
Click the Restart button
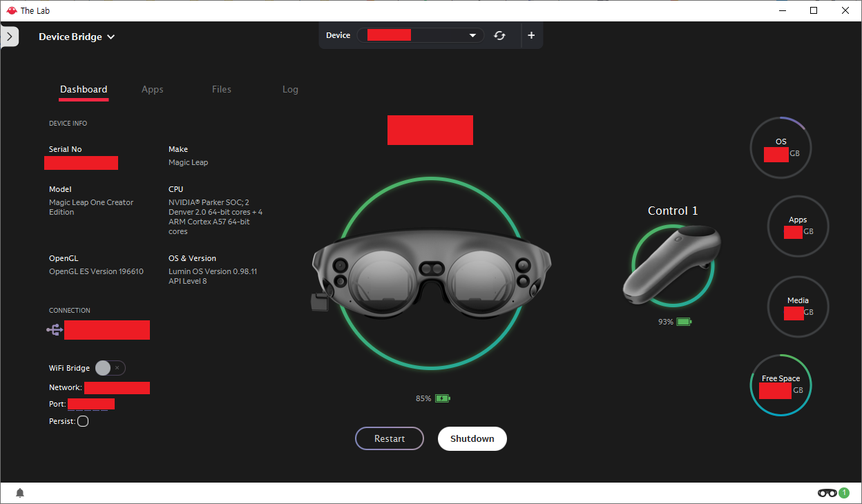pos(390,438)
